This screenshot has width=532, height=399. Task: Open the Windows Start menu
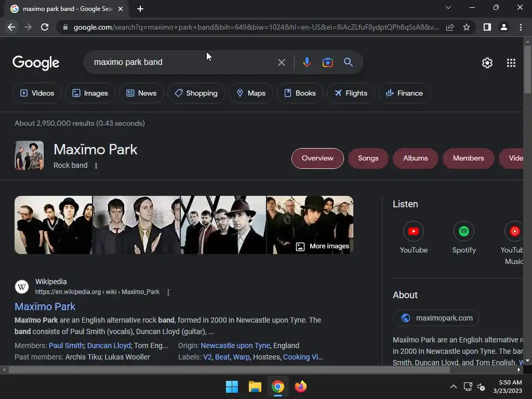pyautogui.click(x=232, y=387)
